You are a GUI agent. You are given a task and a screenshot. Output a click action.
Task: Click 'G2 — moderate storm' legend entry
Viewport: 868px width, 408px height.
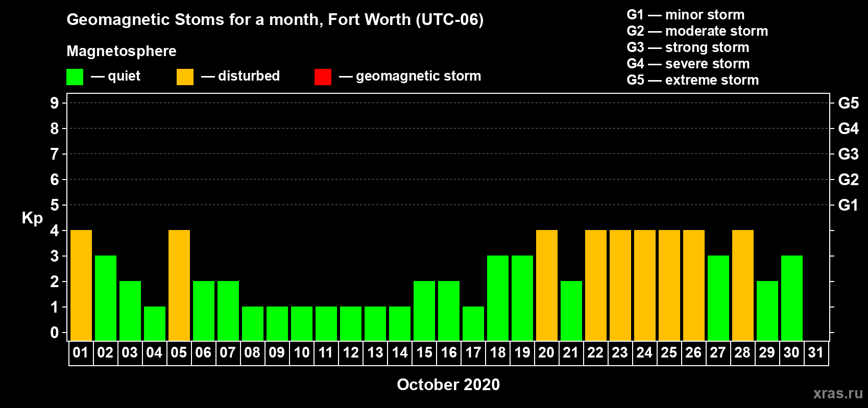pyautogui.click(x=697, y=31)
